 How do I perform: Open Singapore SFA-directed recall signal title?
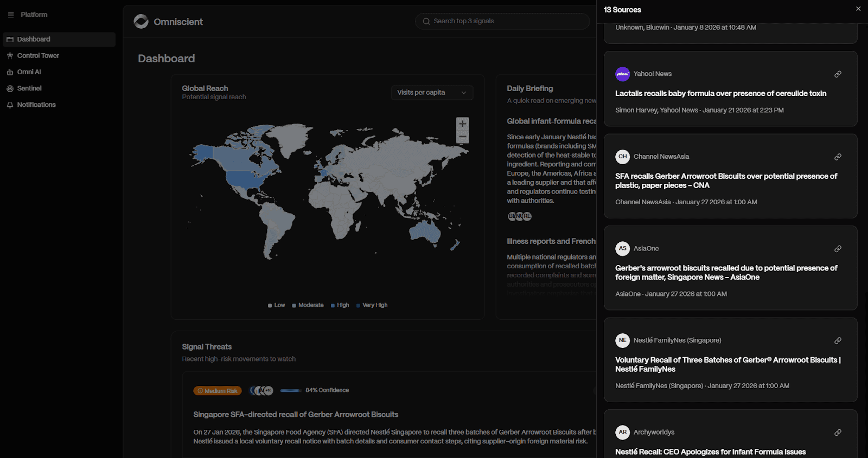(296, 415)
